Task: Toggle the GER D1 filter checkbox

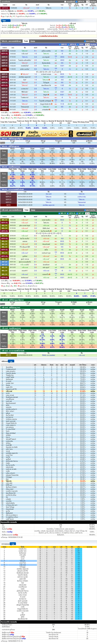Action: pyautogui.click(x=60, y=44)
